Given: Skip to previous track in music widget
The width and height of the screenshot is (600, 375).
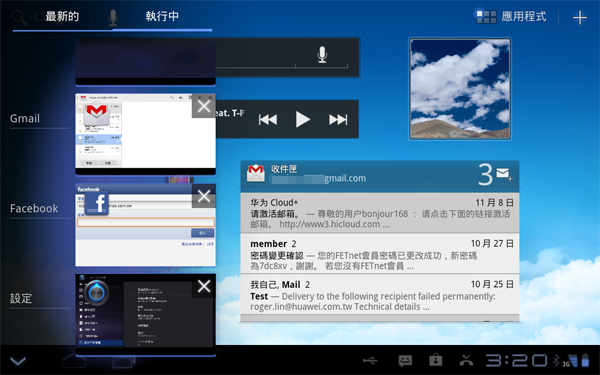Looking at the screenshot, I should (x=268, y=120).
